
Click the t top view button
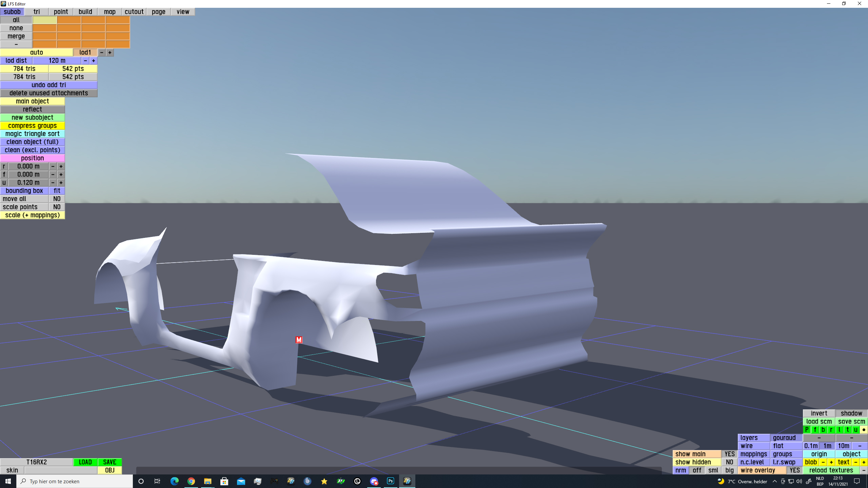click(847, 429)
